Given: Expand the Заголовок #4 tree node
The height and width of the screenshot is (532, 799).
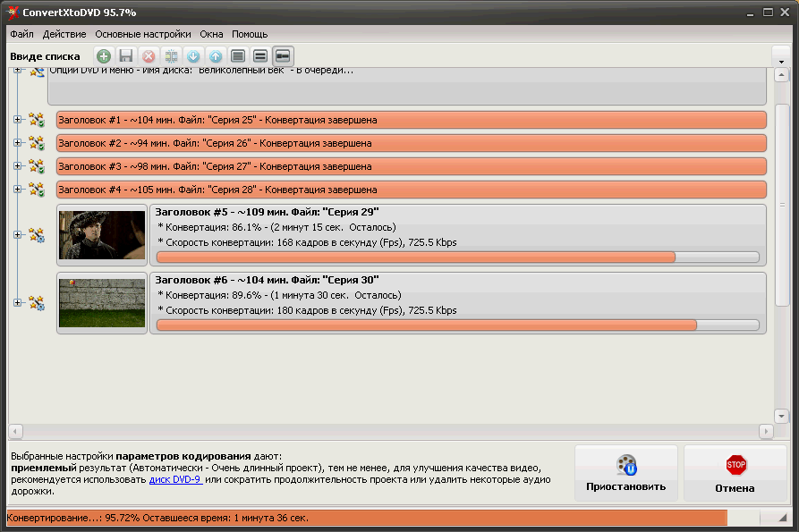Looking at the screenshot, I should (x=18, y=189).
